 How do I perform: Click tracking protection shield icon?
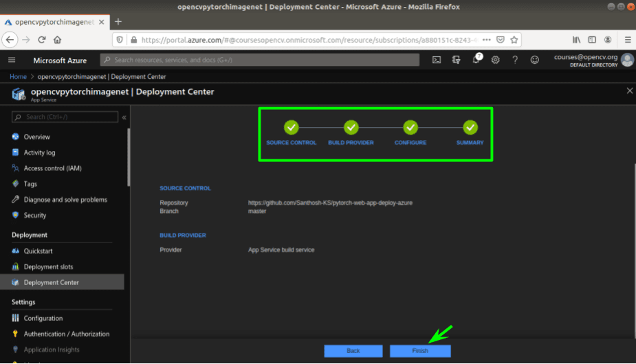click(x=119, y=40)
